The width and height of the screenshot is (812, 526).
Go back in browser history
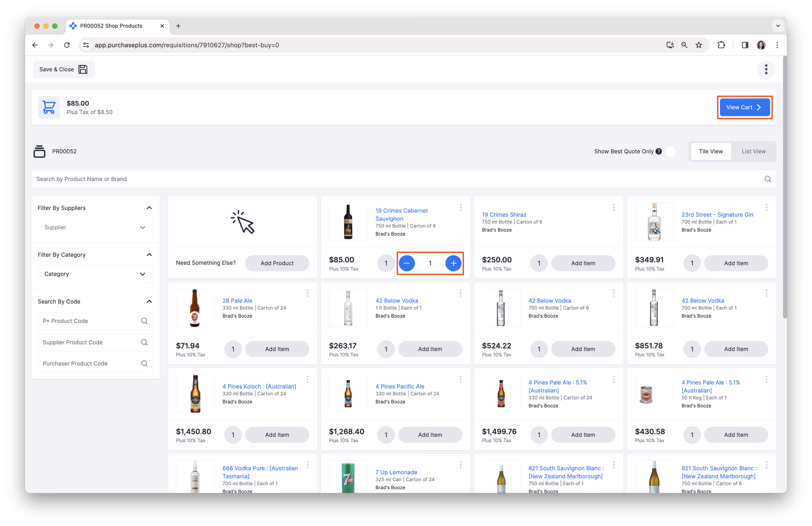pos(35,45)
